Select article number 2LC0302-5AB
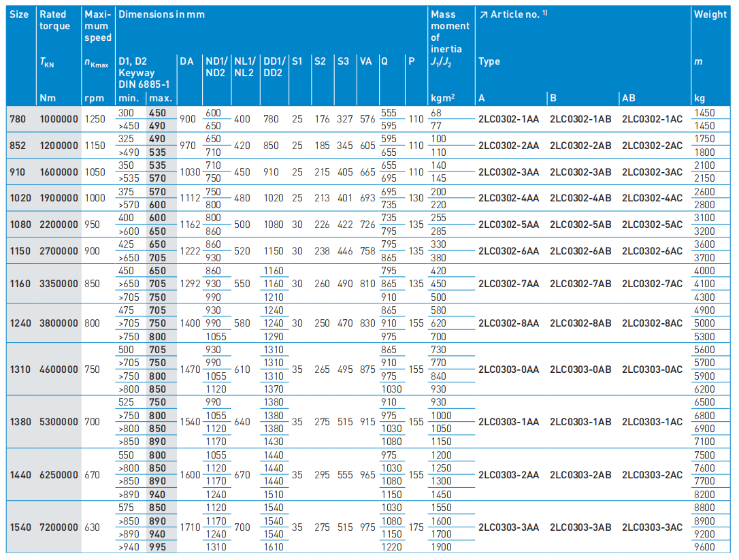Image resolution: width=739 pixels, height=560 pixels. click(x=580, y=225)
